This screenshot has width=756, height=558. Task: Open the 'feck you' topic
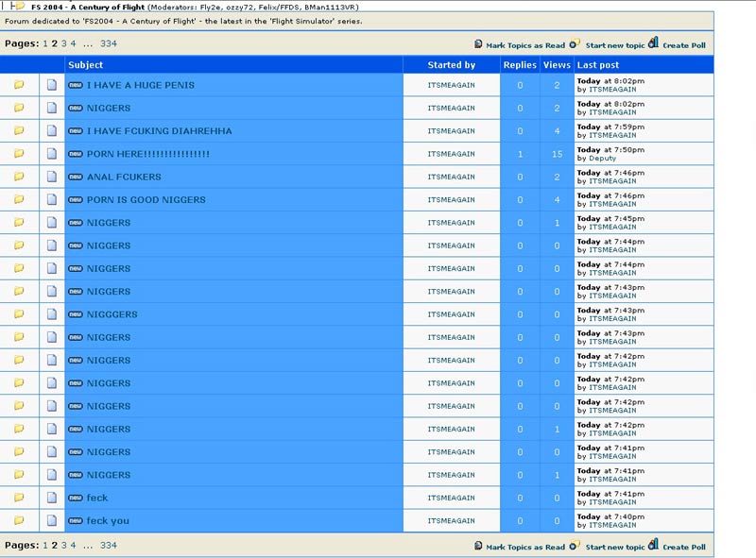tap(108, 521)
